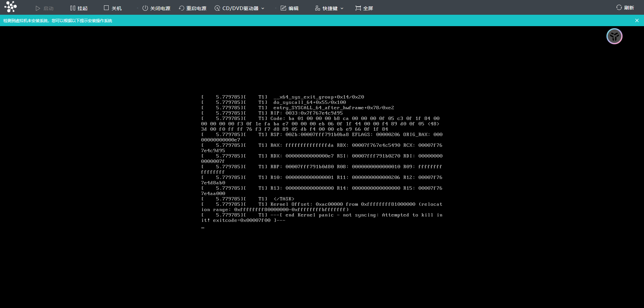Suspend the VM with the 挂起 pause icon
The width and height of the screenshot is (644, 308).
pyautogui.click(x=72, y=8)
